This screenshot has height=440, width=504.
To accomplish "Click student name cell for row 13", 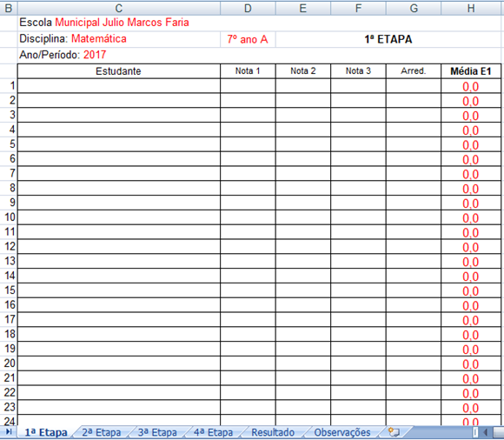I will click(x=119, y=261).
